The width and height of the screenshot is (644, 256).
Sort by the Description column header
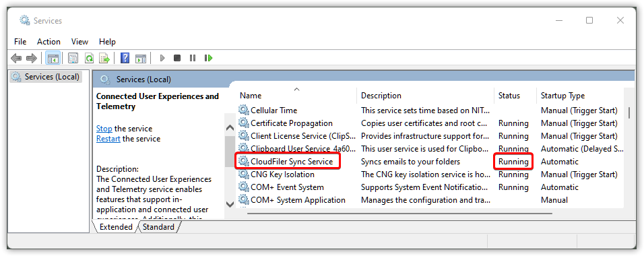(381, 96)
